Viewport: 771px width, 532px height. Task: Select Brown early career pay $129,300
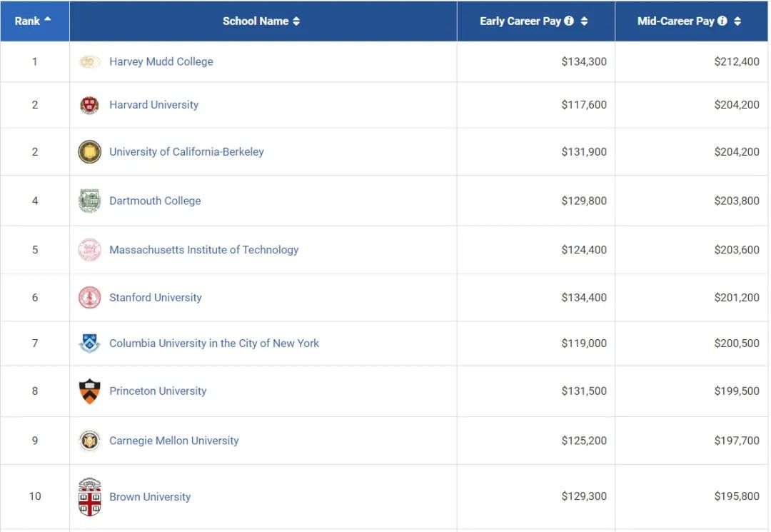[584, 496]
